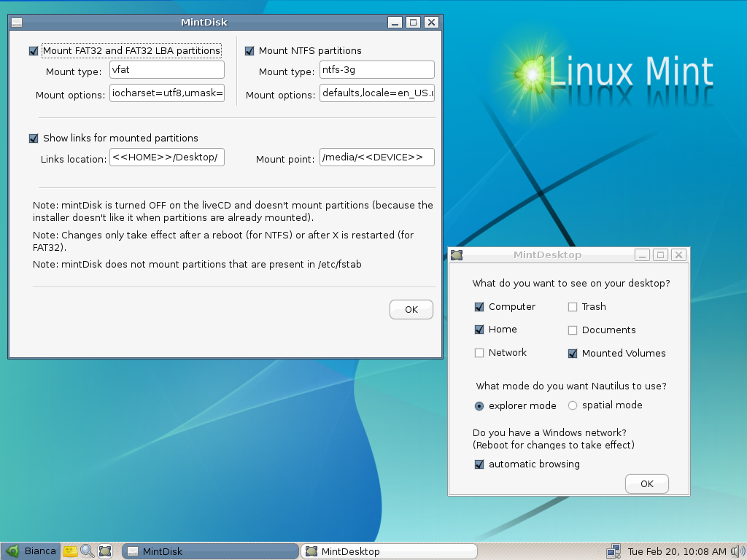Click the note mentioning /etc/fstab
The width and height of the screenshot is (747, 560).
pyautogui.click(x=197, y=264)
